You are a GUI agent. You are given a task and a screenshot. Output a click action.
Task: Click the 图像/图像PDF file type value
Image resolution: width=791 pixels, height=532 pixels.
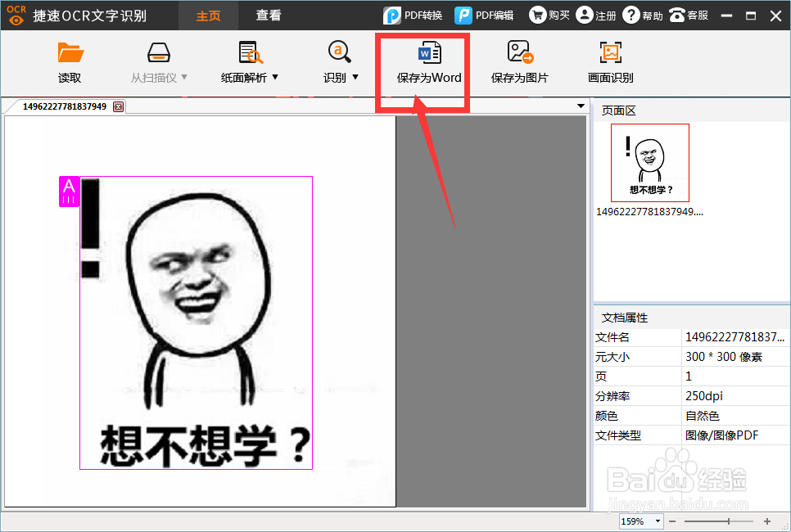[x=721, y=435]
